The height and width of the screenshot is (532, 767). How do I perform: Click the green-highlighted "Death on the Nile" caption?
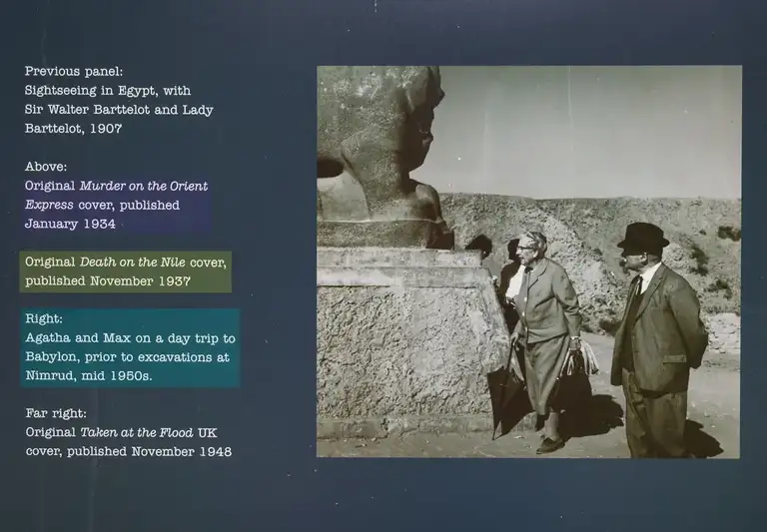coord(126,263)
